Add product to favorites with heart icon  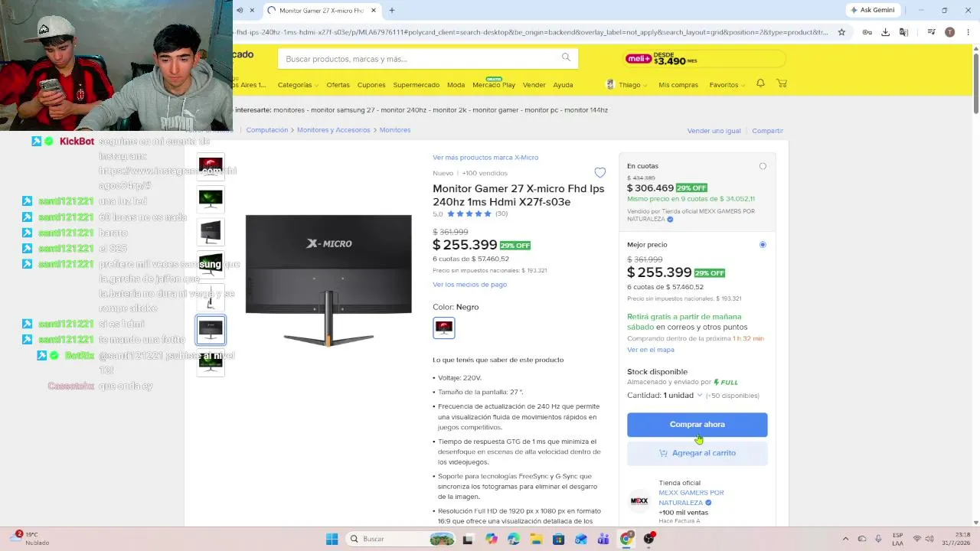[600, 173]
